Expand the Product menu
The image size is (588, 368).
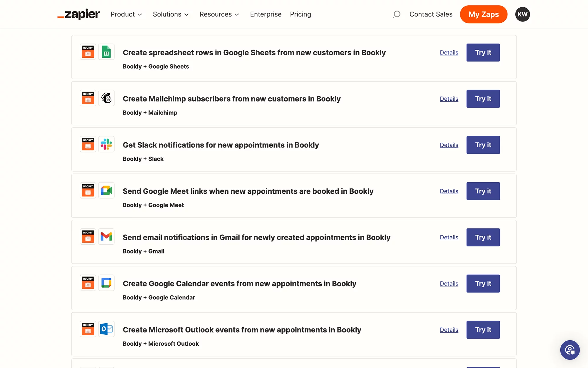click(126, 14)
